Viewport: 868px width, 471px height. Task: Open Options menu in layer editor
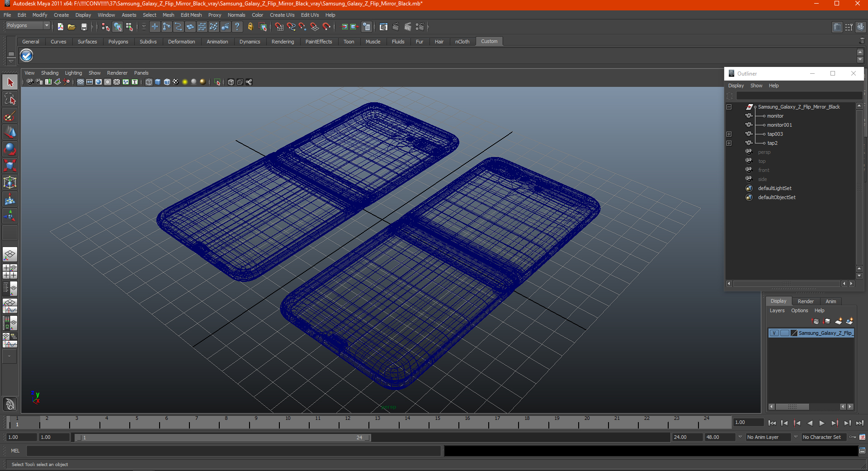pos(799,311)
